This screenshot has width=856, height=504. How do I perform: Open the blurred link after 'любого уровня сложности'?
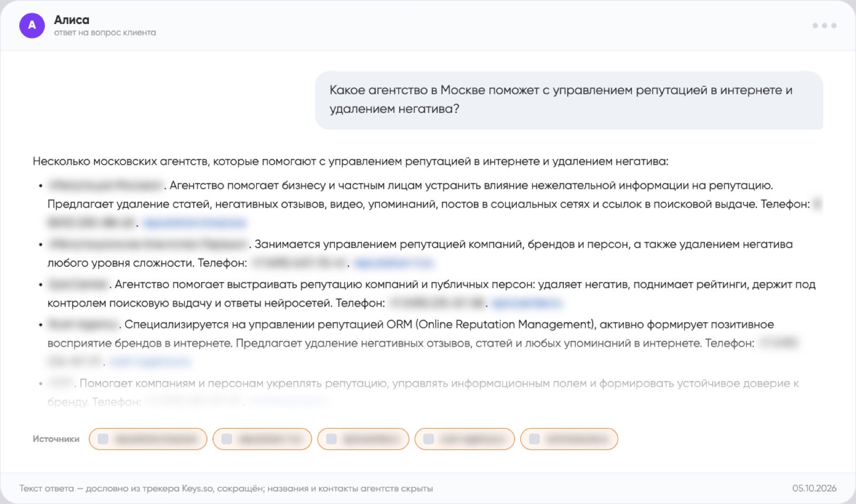[394, 263]
